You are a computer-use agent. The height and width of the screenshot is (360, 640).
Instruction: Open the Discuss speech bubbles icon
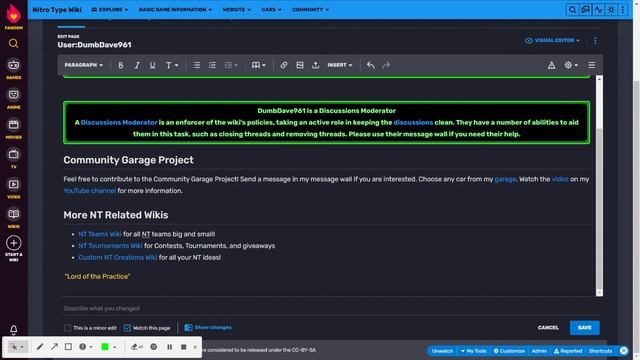point(585,10)
